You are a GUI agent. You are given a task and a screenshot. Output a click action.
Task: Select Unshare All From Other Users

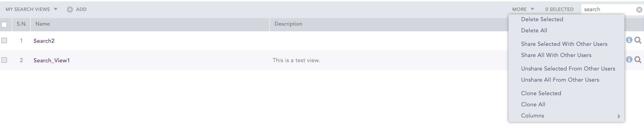[x=560, y=80]
